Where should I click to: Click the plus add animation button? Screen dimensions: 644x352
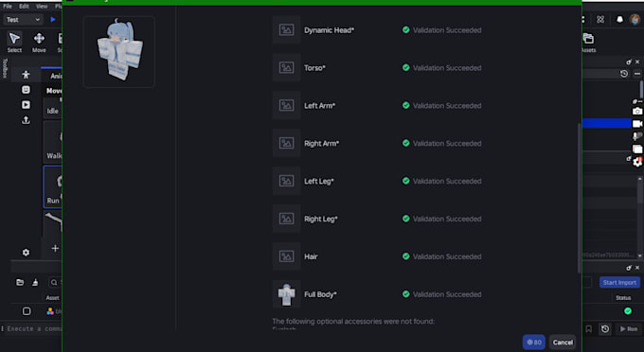point(55,248)
